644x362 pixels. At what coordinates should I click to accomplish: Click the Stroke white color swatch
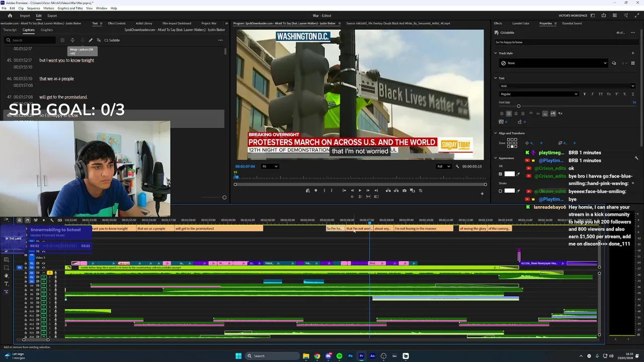(x=510, y=191)
